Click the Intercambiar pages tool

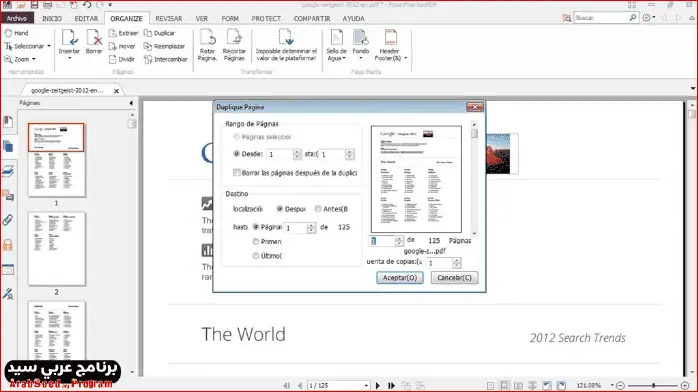point(166,59)
